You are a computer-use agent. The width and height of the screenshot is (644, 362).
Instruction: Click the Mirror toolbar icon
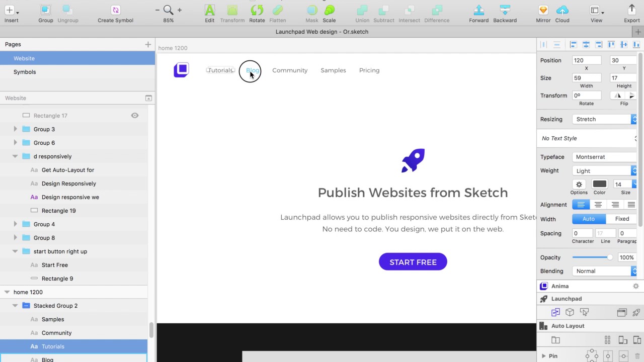[x=543, y=13]
